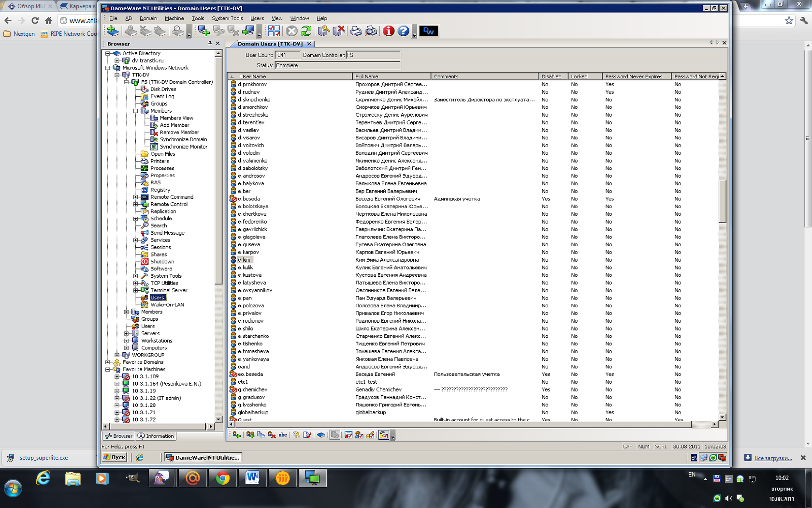This screenshot has width=812, height=508.
Task: Pin the Browser panel with the pushpin icon
Action: [210, 43]
